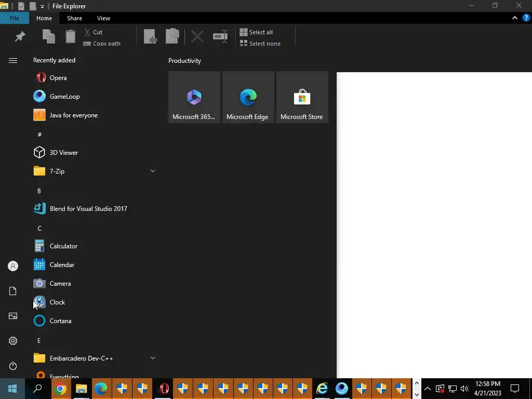Launch 3D Viewer app
532x399 pixels.
tap(94, 152)
